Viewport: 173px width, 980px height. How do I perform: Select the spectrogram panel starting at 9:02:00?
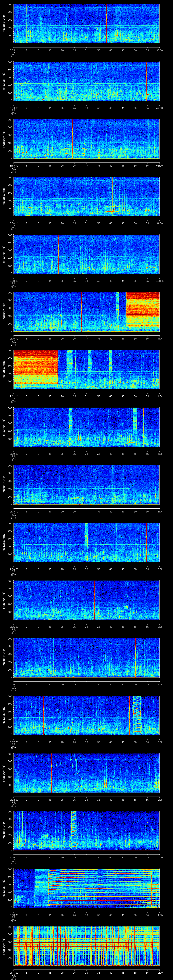coord(87,427)
